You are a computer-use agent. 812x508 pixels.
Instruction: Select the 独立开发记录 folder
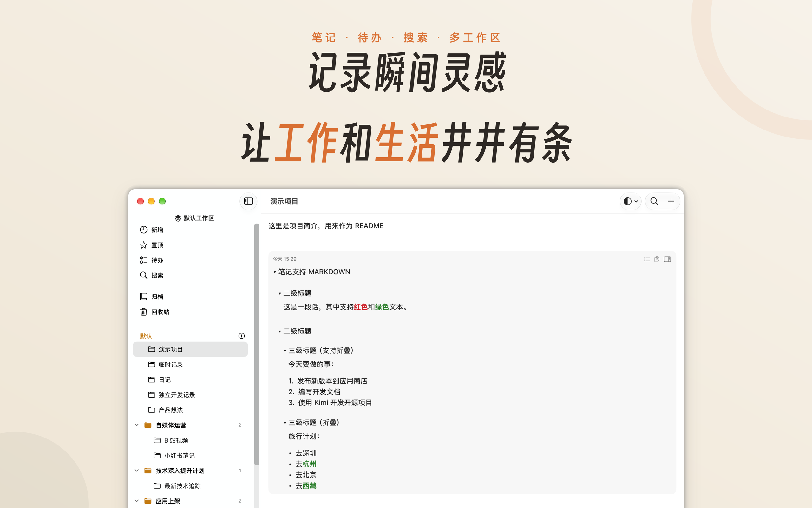(190, 395)
